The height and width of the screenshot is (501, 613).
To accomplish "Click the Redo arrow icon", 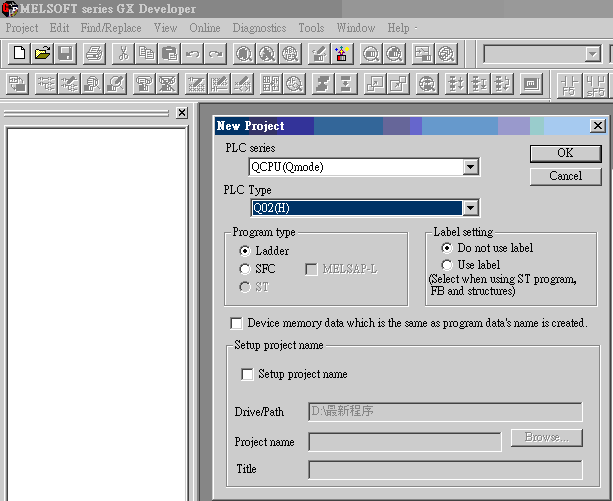I will tap(215, 53).
